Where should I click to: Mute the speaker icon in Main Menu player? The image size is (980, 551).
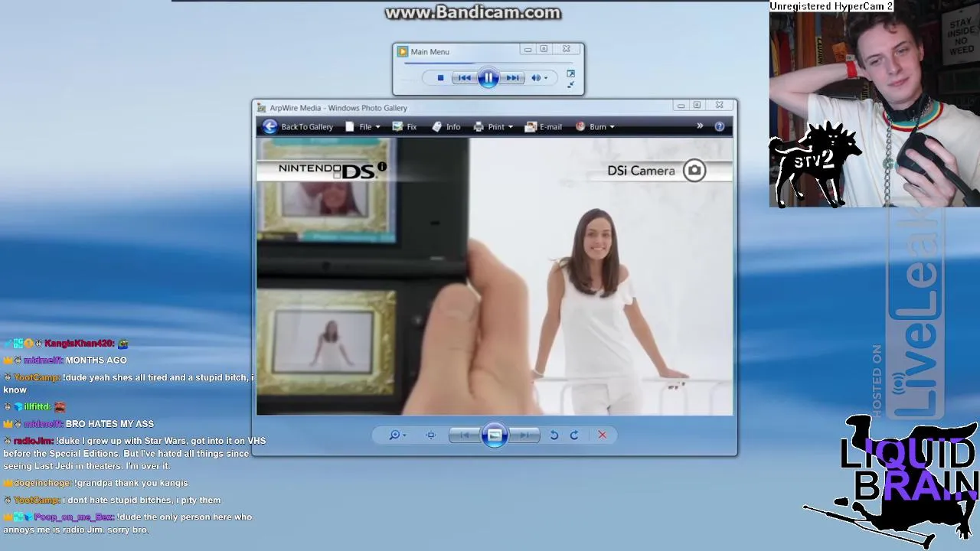click(536, 77)
